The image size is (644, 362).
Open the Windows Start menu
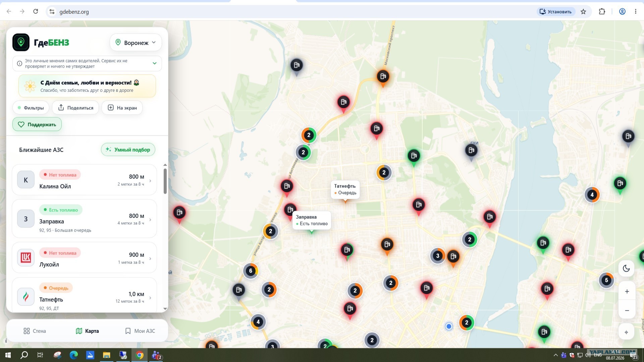click(x=8, y=355)
